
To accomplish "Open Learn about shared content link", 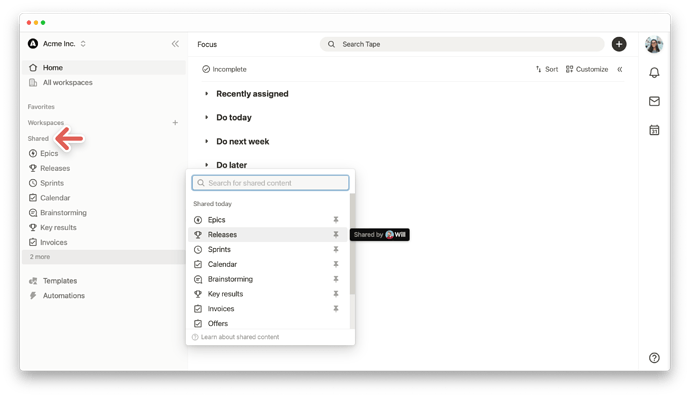I will 236,337.
